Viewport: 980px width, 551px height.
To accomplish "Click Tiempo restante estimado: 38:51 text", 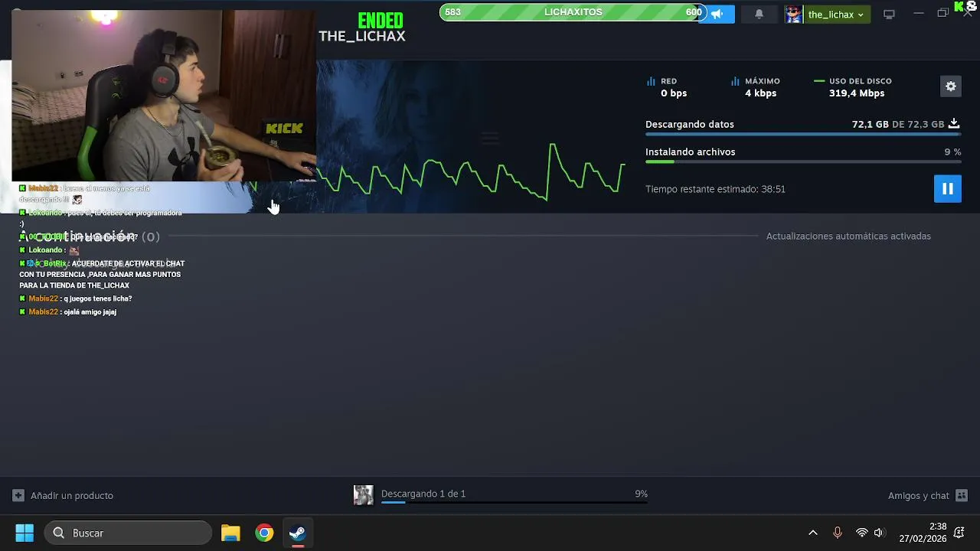I will coord(715,189).
